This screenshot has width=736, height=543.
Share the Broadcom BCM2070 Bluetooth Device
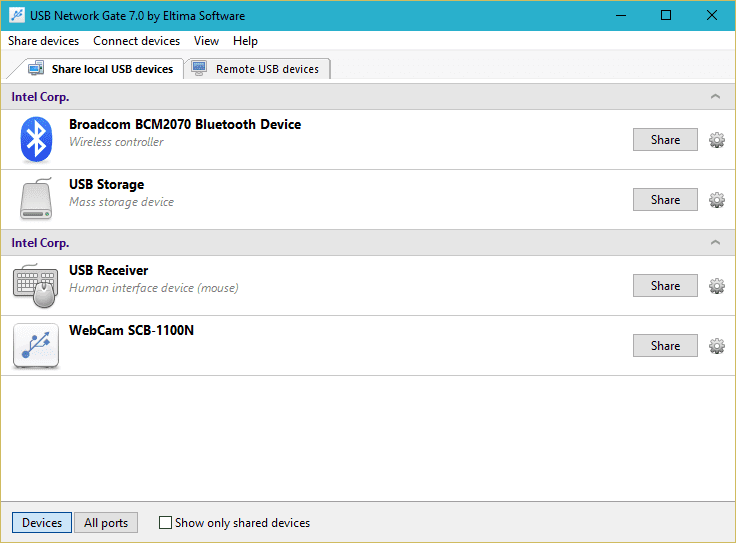pos(665,140)
